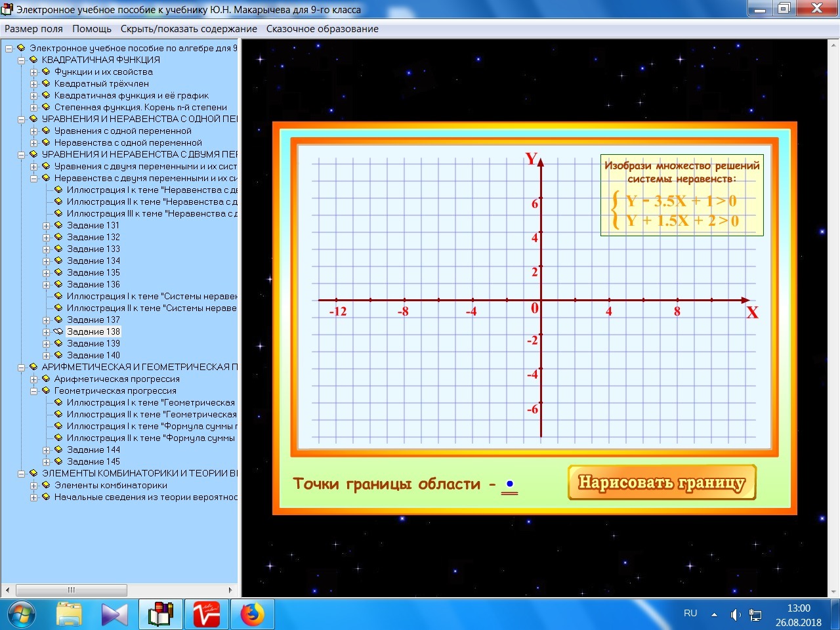Open File Explorer from the taskbar
Viewport: 840px width, 630px height.
coord(69,614)
